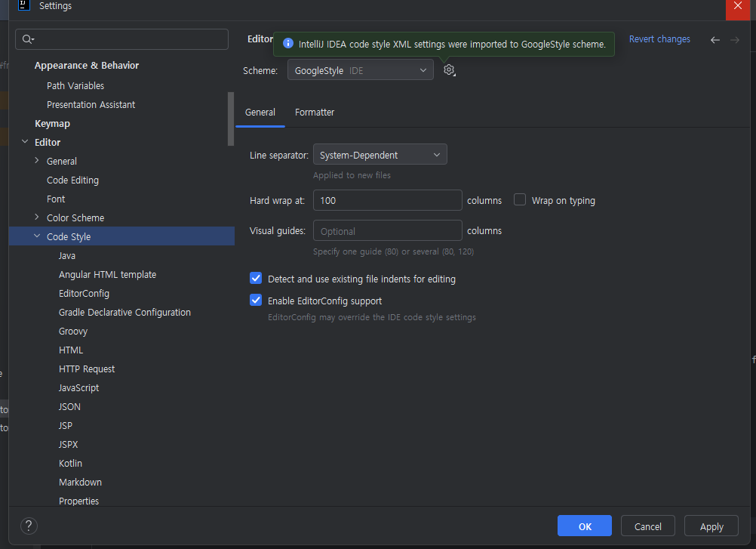Click the Apply button
The width and height of the screenshot is (756, 549).
pos(711,526)
